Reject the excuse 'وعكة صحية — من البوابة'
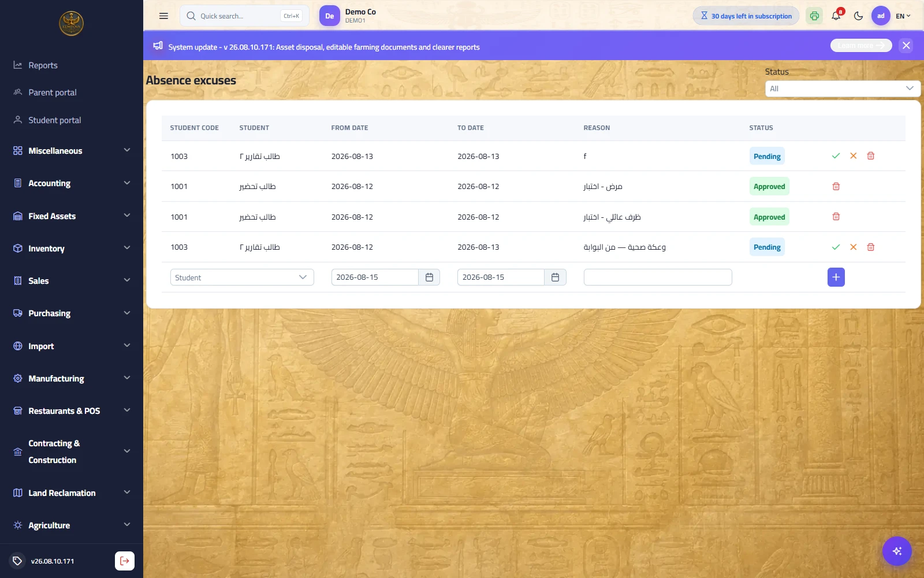The image size is (924, 578). tap(853, 247)
